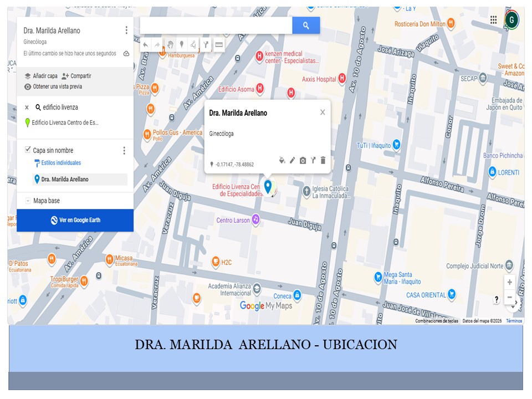This screenshot has height=399, width=532.
Task: Click the G account avatar
Action: click(511, 20)
